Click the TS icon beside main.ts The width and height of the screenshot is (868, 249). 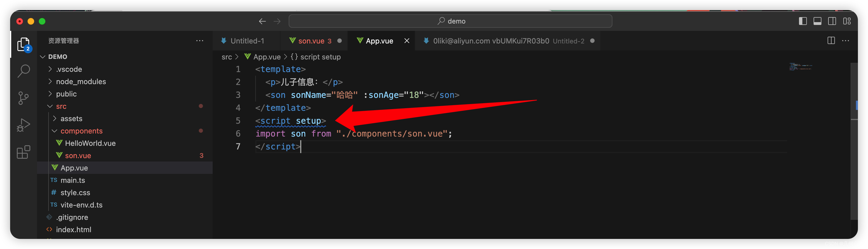click(54, 180)
